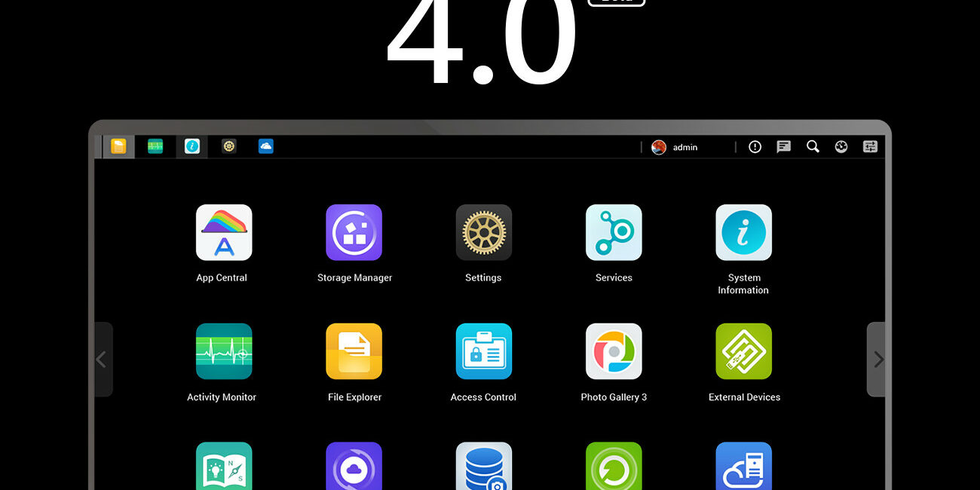
Task: Launch Storage Manager
Action: click(354, 232)
